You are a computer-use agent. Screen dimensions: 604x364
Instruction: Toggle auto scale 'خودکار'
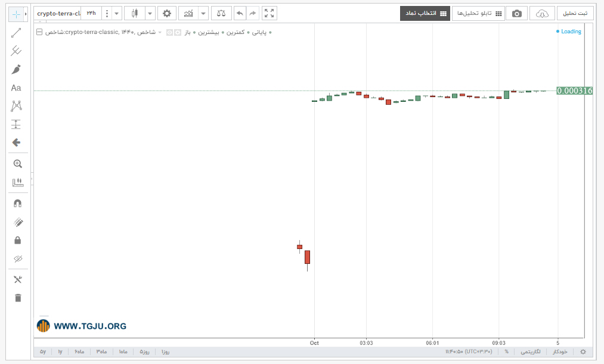click(x=560, y=351)
